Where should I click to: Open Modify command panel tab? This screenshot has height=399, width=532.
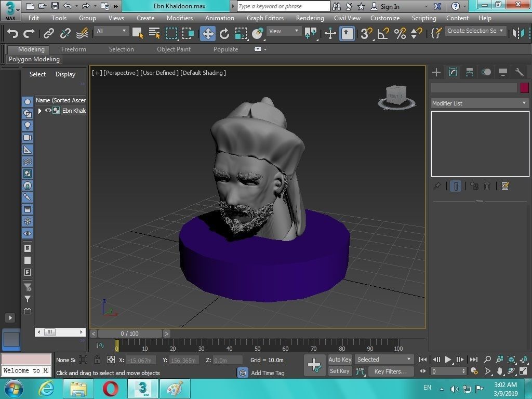(453, 72)
